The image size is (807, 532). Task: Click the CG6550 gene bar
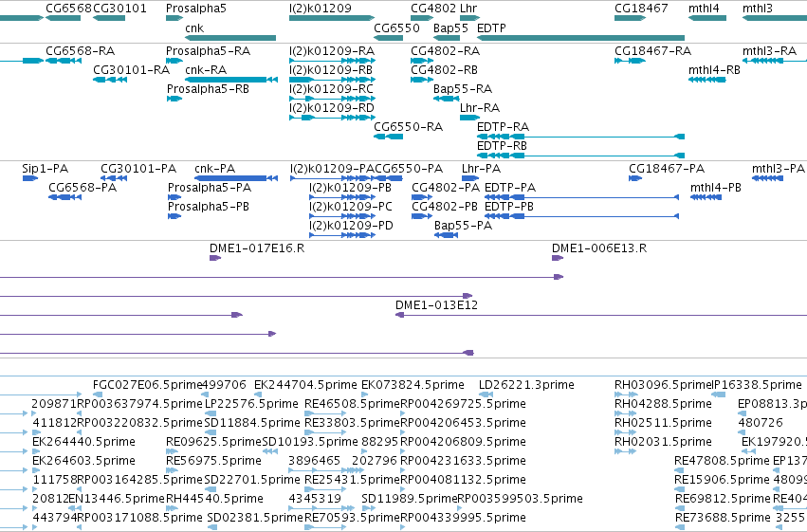click(389, 38)
